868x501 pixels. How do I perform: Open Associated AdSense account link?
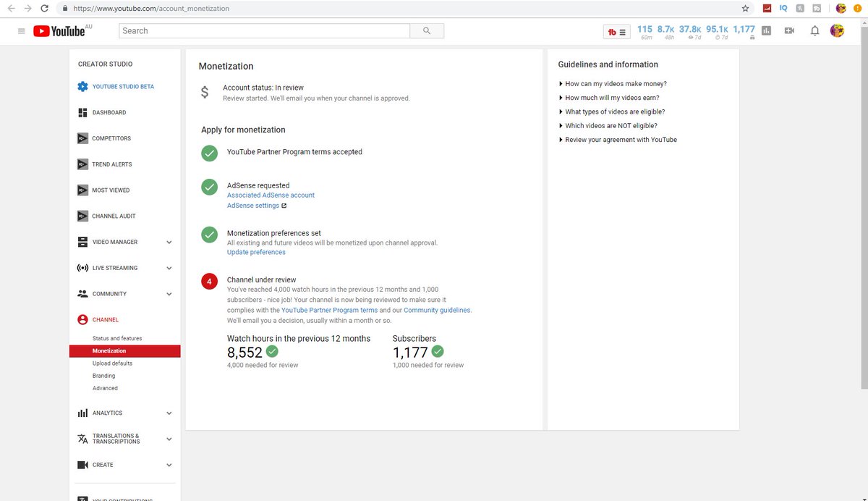point(271,195)
